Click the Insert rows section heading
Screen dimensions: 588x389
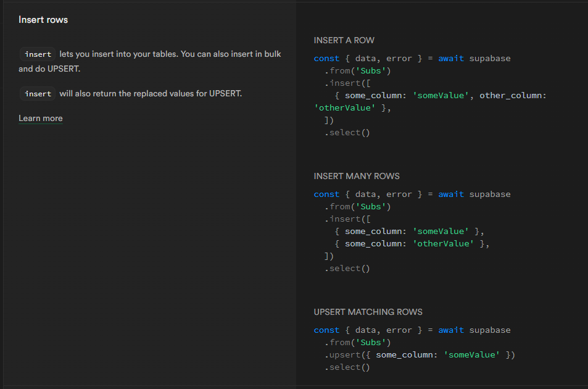coord(43,20)
